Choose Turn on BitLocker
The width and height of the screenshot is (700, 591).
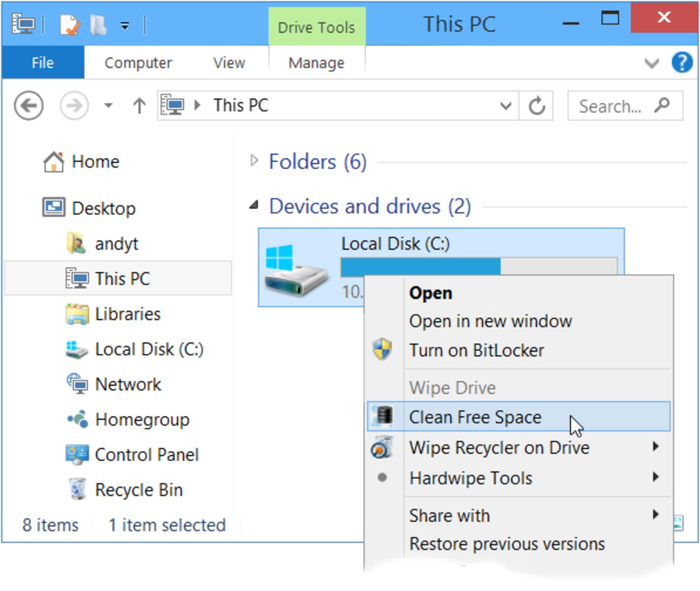tap(477, 350)
